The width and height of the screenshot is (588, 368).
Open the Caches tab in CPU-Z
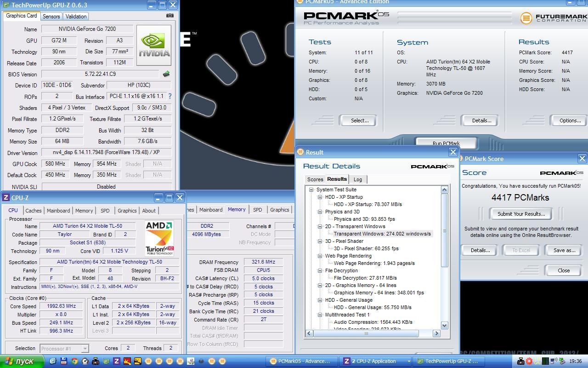tap(34, 211)
